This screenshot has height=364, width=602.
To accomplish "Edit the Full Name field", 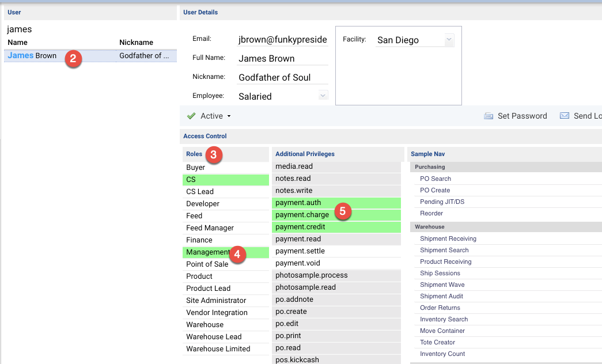I will [x=283, y=58].
